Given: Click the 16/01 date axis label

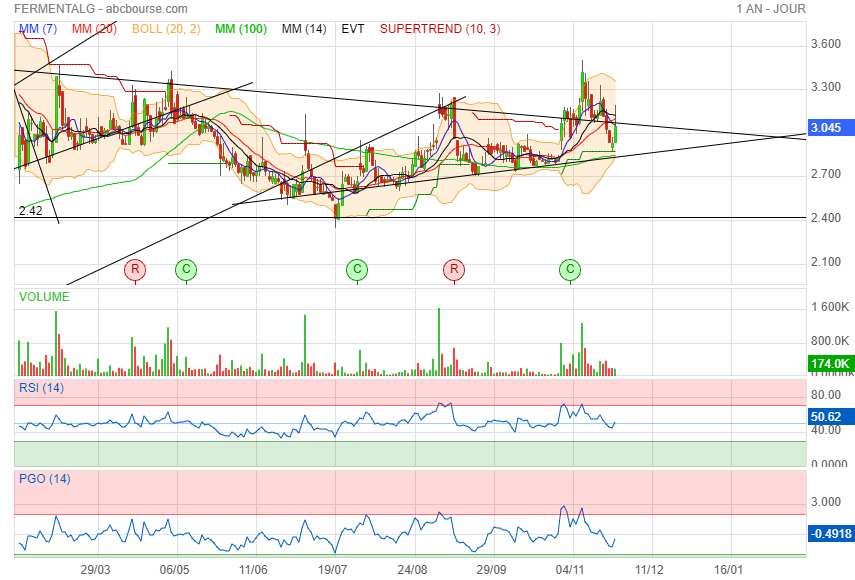Looking at the screenshot, I should tap(728, 570).
